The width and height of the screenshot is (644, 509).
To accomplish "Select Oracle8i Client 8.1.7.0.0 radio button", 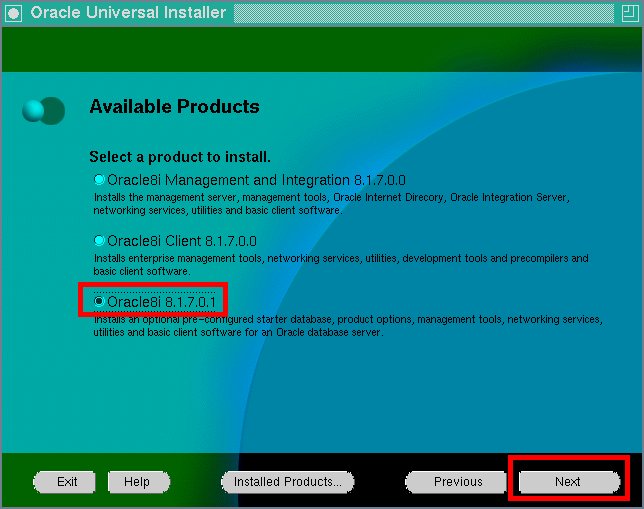I will [x=99, y=240].
